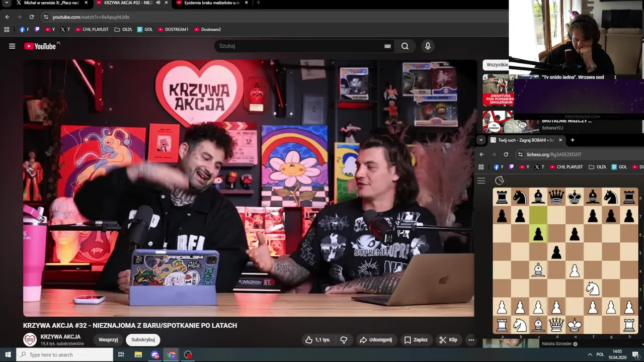Open the Facebook 'F' bookmark in YouTube window
Viewport: 644px width, 362px height.
click(x=24, y=30)
